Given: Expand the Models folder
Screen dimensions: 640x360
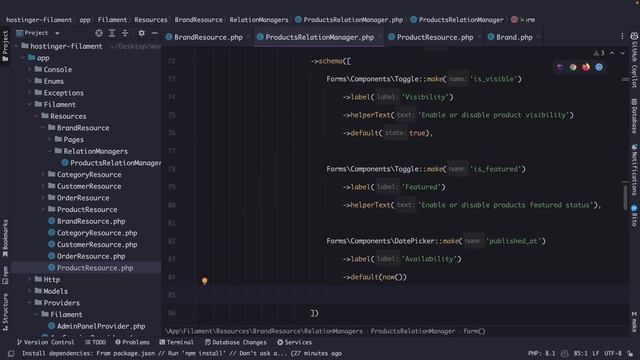Looking at the screenshot, I should 29,291.
